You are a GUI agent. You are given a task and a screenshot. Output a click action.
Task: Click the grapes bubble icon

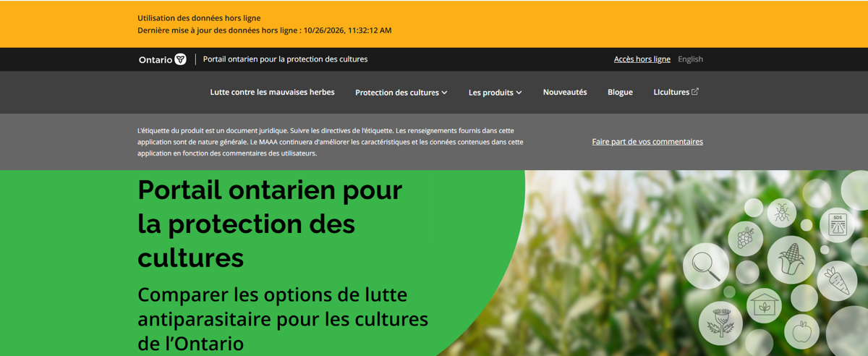point(746,238)
